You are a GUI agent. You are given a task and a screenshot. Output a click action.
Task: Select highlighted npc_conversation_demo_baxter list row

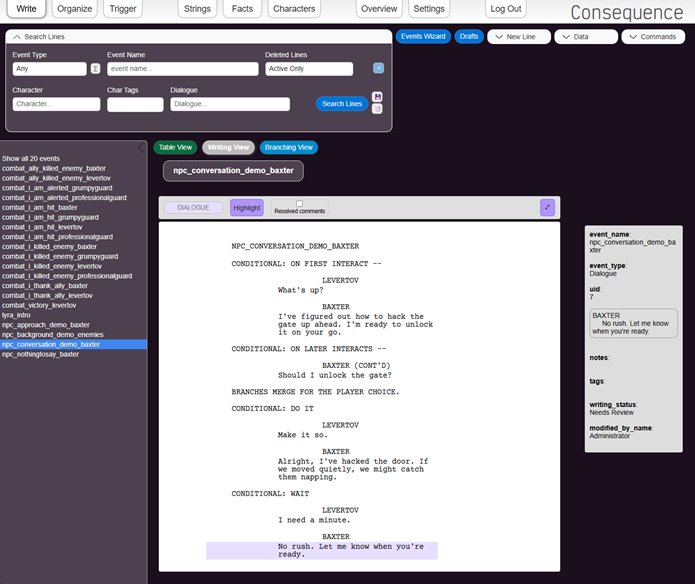click(73, 344)
